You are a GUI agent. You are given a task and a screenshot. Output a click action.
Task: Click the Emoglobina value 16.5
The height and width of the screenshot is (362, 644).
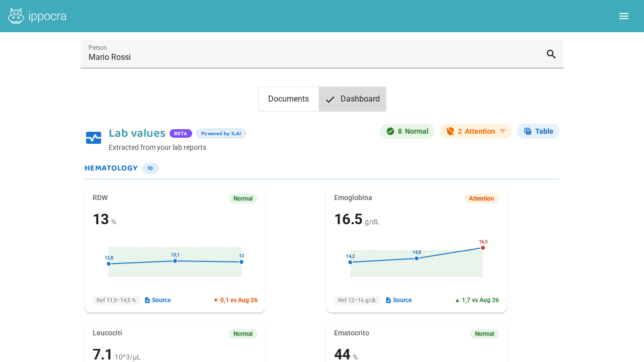tap(348, 219)
